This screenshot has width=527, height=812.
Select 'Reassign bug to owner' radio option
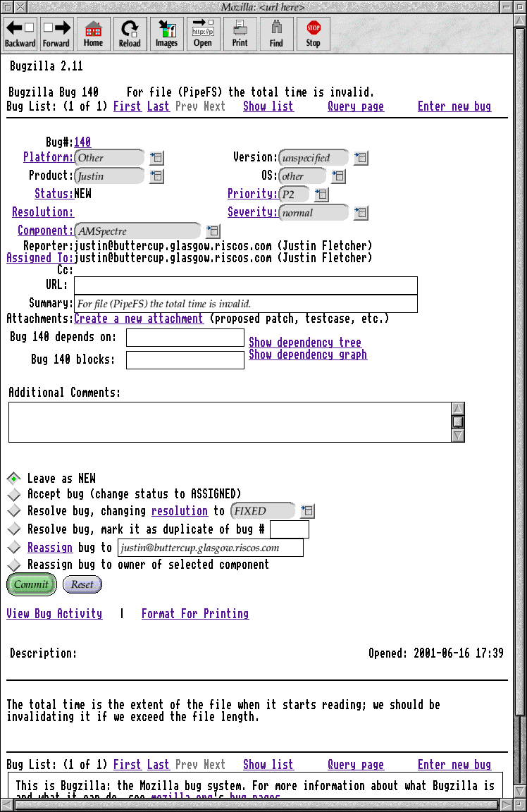coord(13,565)
